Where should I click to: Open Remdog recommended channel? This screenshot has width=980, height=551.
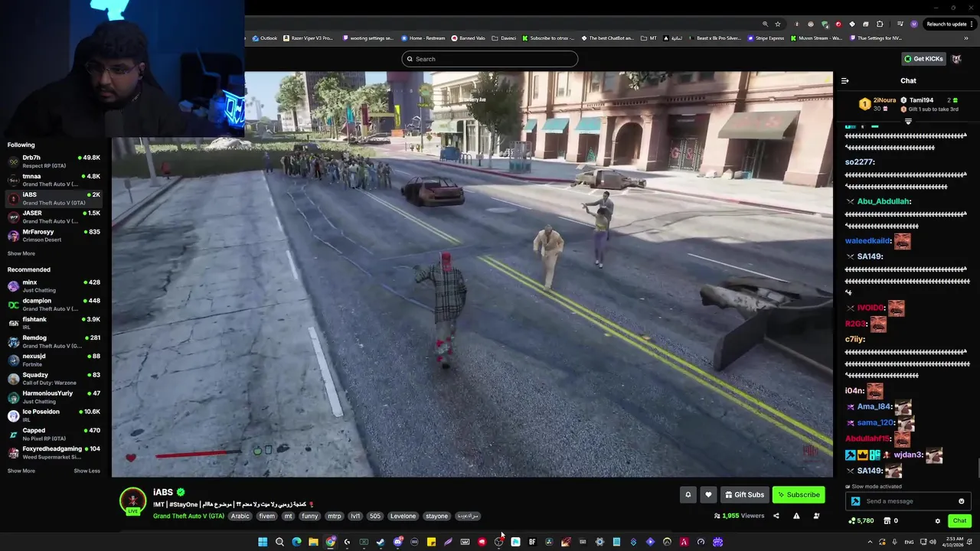54,341
